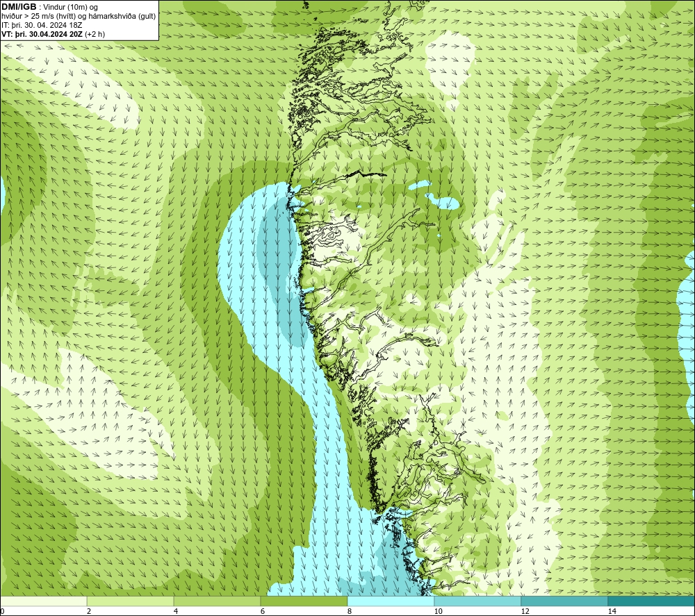Click the darkest teal swatch after 14
The width and height of the screenshot is (695, 616).
click(x=652, y=601)
